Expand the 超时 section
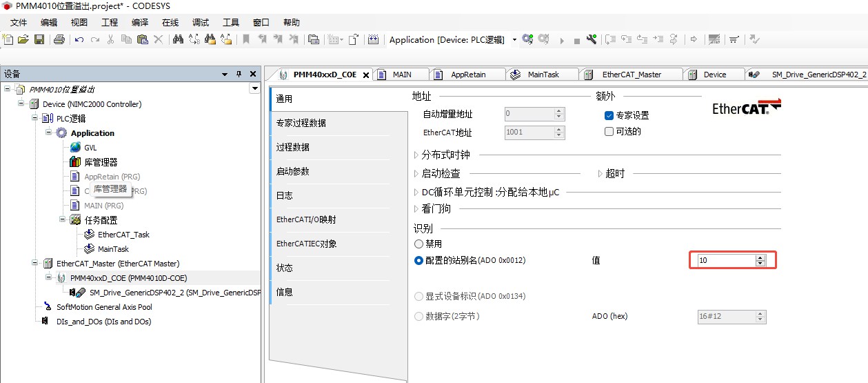The width and height of the screenshot is (868, 383). [600, 174]
